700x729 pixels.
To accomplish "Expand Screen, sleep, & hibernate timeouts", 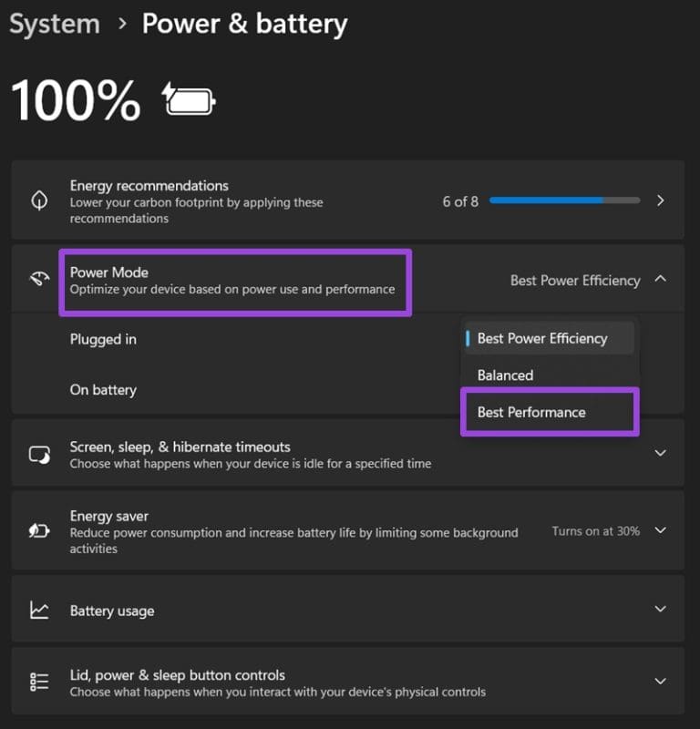I will click(x=663, y=453).
